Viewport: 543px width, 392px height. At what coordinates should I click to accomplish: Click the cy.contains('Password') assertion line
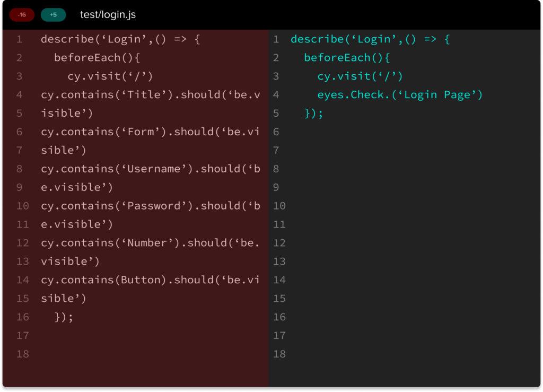pos(151,206)
